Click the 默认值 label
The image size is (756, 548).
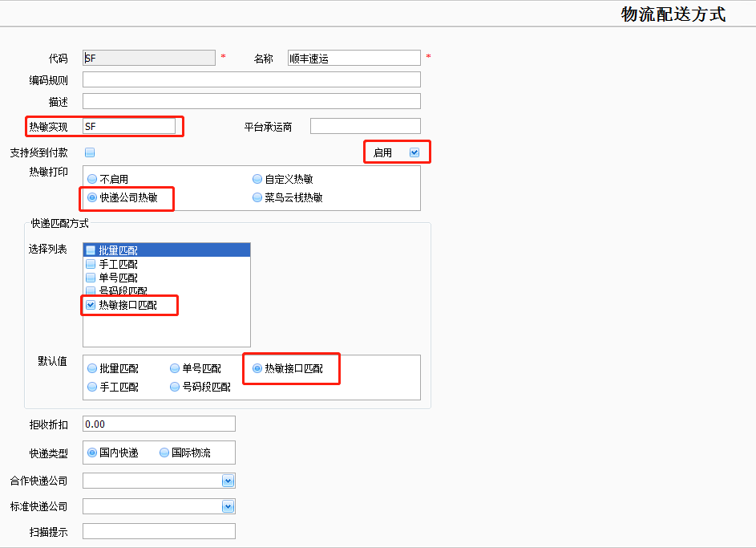tap(53, 361)
